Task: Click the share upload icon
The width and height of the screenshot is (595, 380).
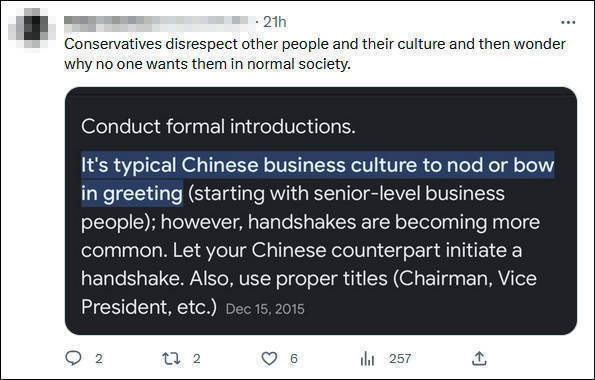Action: click(x=479, y=358)
